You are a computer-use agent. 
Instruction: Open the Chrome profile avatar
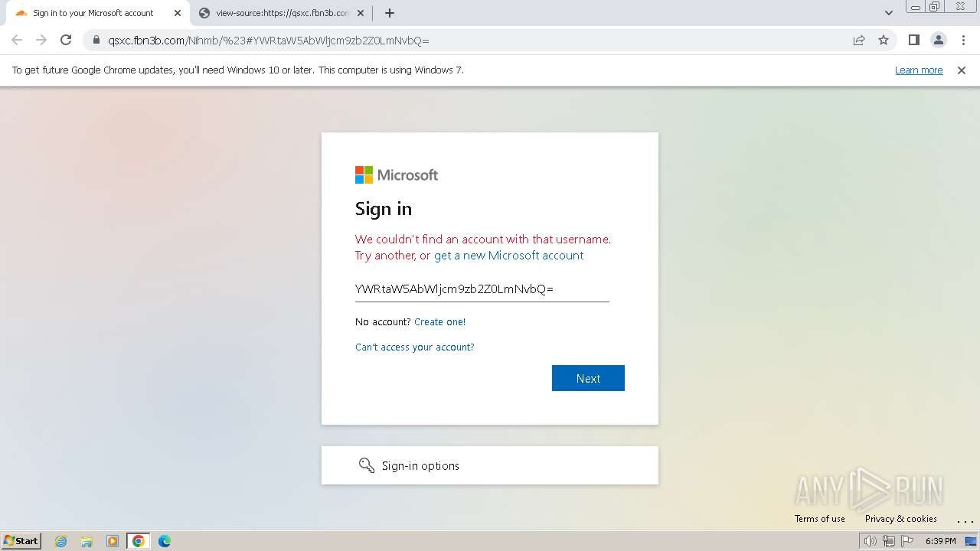939,40
